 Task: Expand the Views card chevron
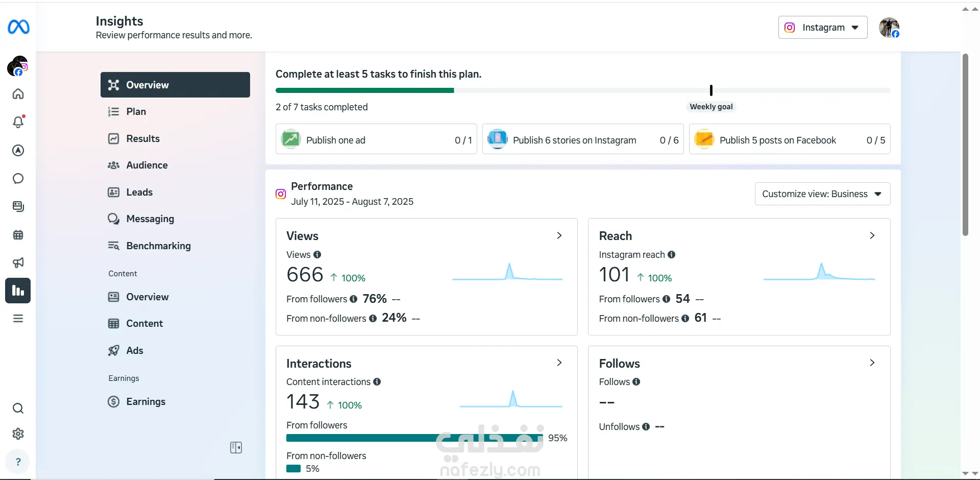559,235
